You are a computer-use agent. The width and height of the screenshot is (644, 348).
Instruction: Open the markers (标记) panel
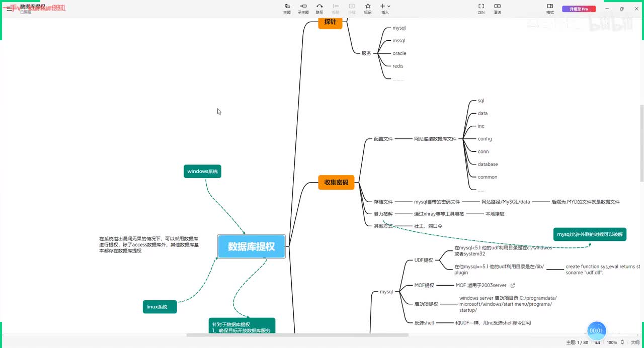pyautogui.click(x=368, y=9)
